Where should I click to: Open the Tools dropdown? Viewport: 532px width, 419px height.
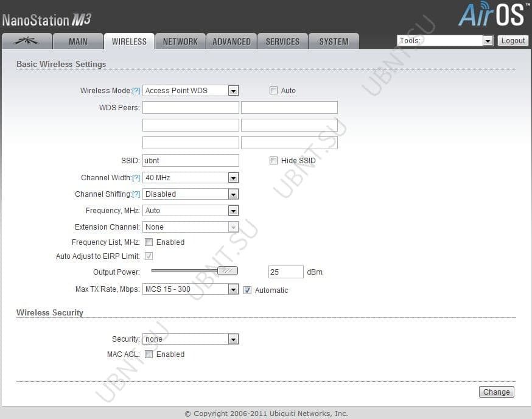pyautogui.click(x=445, y=41)
